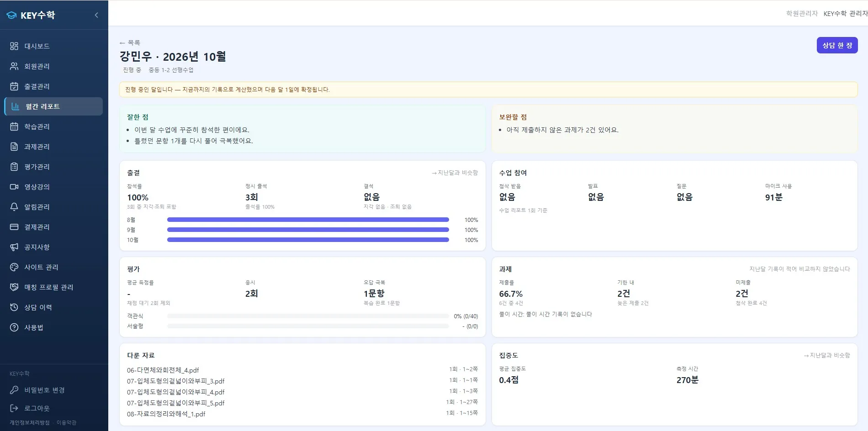Click the 270분 측정 시간 value
This screenshot has height=431, width=868.
(x=687, y=380)
